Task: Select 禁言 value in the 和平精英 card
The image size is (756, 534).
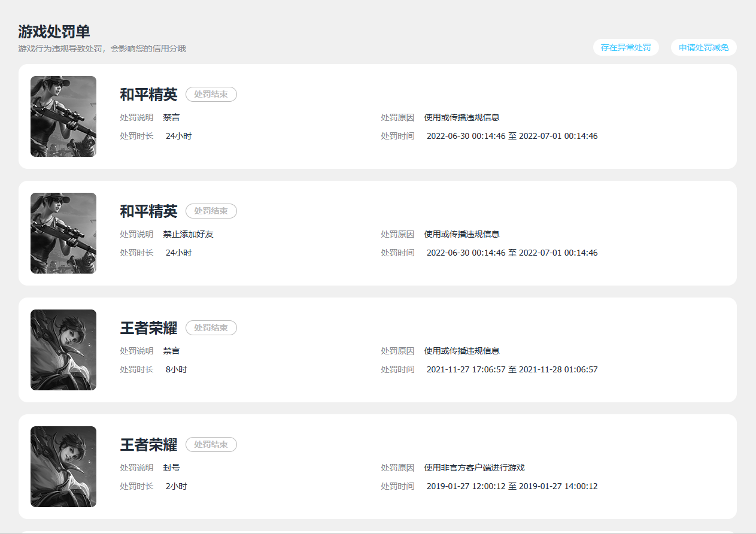Action: [x=172, y=117]
